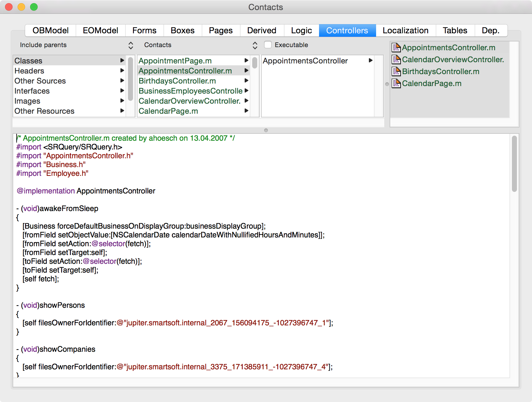
Task: Click the green zoom window button
Action: point(34,7)
